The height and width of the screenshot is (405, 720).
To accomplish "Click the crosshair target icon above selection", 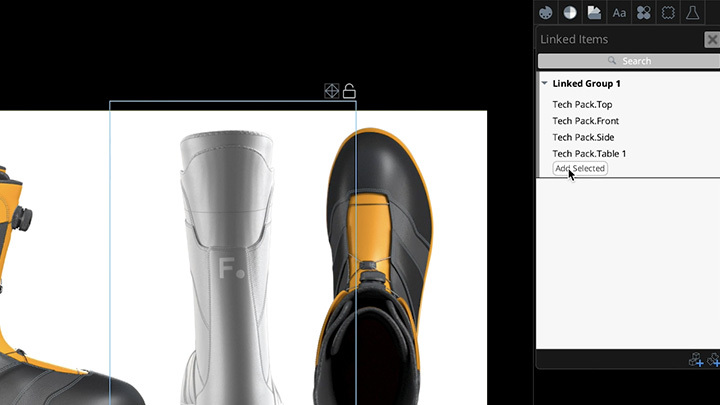I will click(x=332, y=91).
